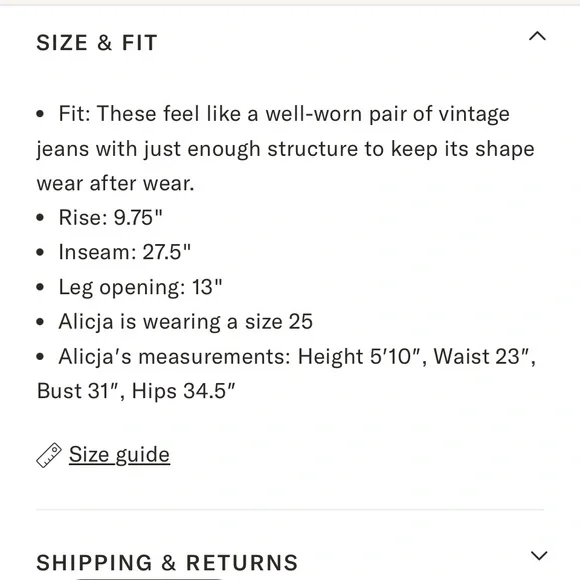Click the "Bust 31″, Hips 34.5″" text

tap(136, 391)
